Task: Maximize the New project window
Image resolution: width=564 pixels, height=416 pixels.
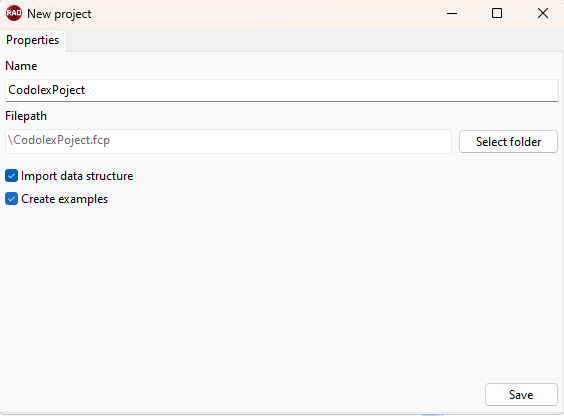Action: [x=497, y=14]
